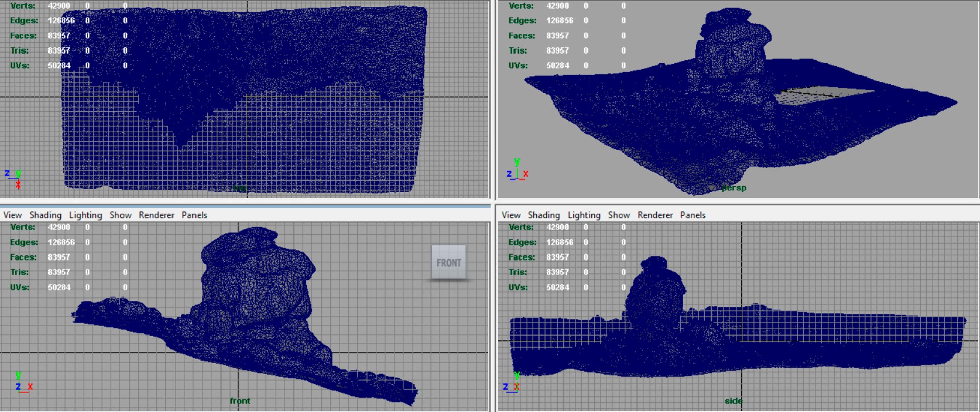The height and width of the screenshot is (412, 980).
Task: Click the UVs count 50284 in the side viewport
Action: (557, 287)
